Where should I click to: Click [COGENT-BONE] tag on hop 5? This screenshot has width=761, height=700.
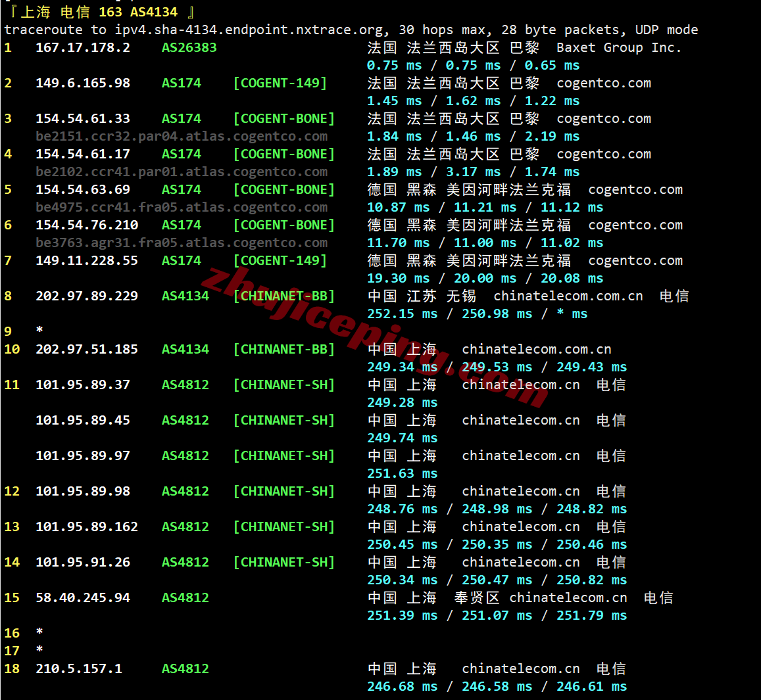(x=284, y=189)
